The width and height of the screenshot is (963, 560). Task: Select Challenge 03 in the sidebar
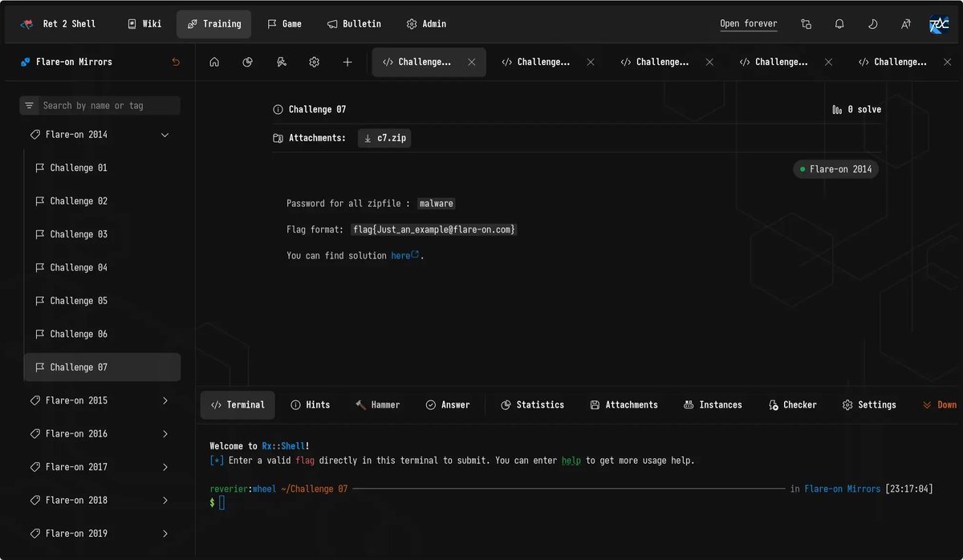(x=102, y=234)
